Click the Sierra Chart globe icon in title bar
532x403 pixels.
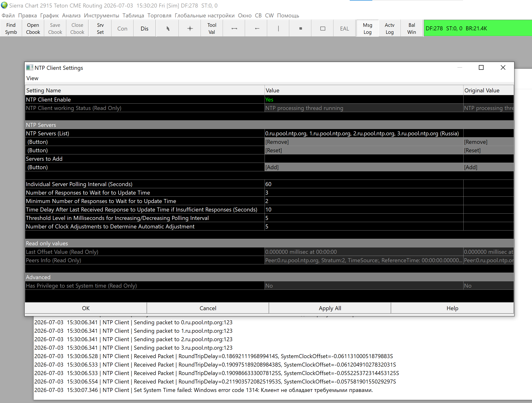(x=4, y=5)
